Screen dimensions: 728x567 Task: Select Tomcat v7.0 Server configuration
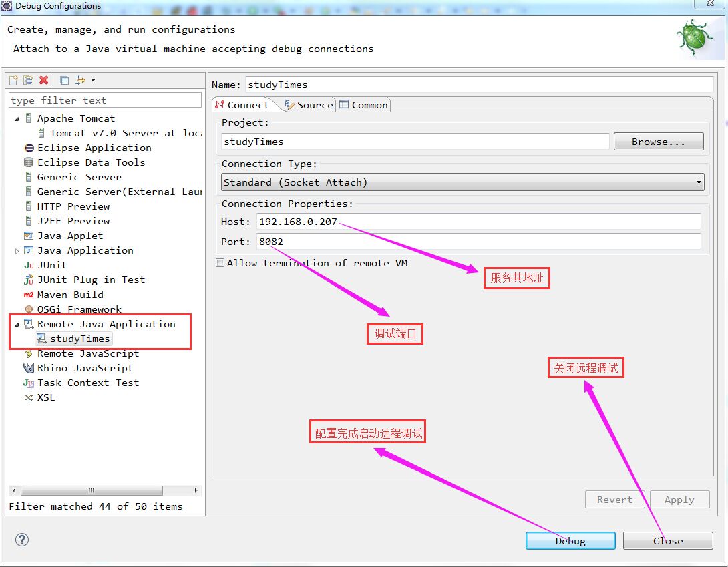coord(126,133)
